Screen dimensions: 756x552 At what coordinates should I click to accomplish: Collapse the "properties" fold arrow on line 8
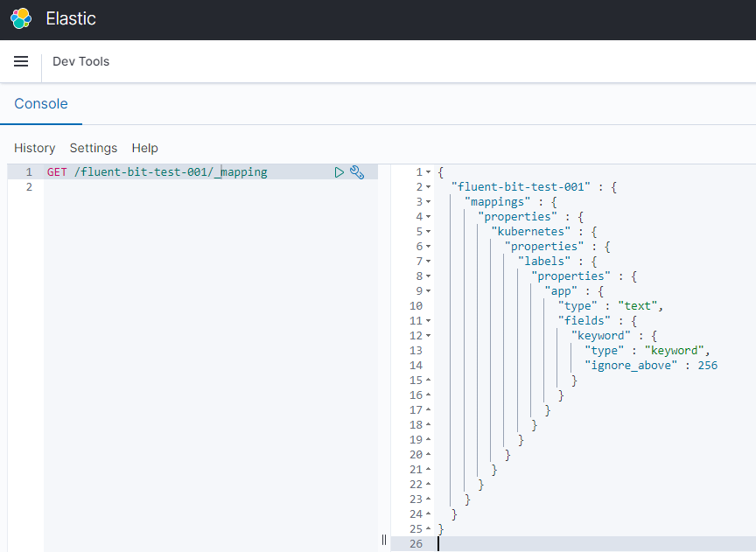point(428,276)
